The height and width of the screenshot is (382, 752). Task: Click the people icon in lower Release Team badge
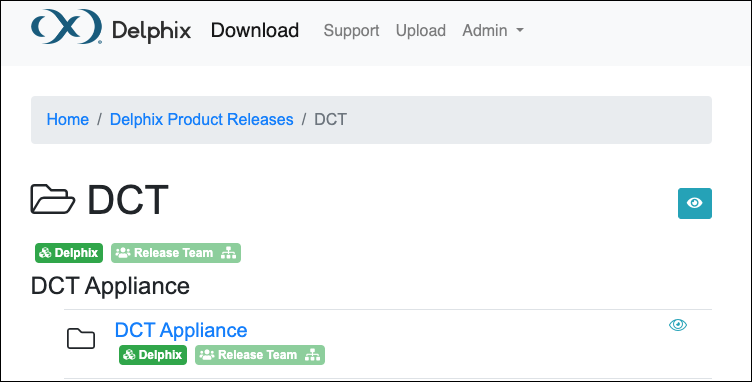point(207,355)
